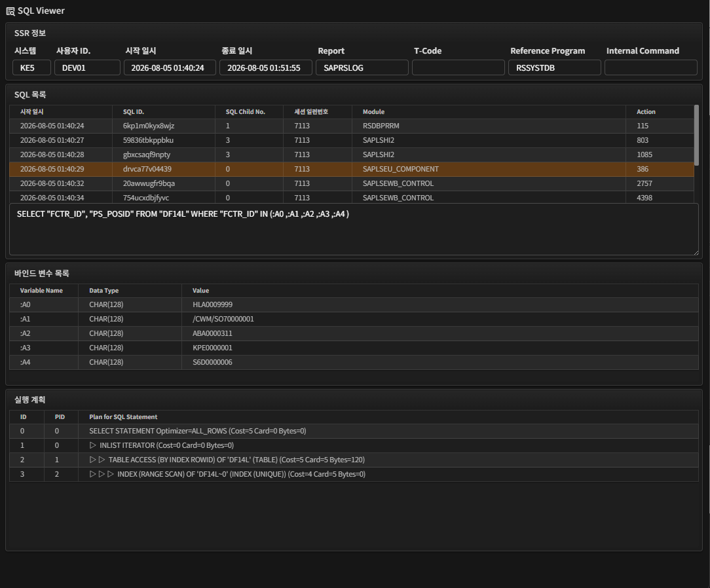
Task: Click module cell SAPLSEU_COMPONENT
Action: point(401,169)
